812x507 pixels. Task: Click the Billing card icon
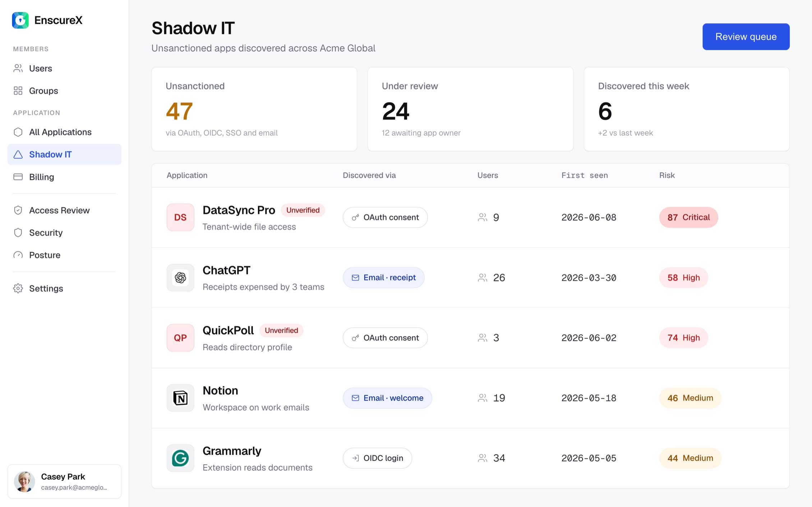pos(18,177)
